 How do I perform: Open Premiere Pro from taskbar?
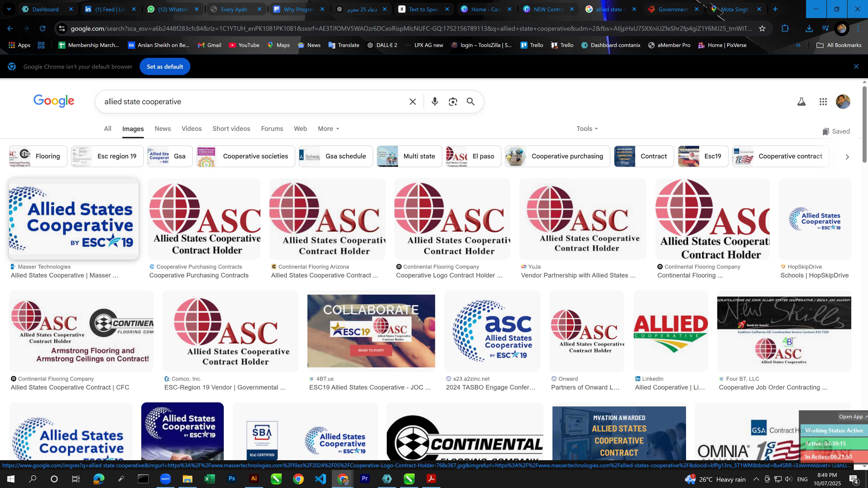pos(365,479)
